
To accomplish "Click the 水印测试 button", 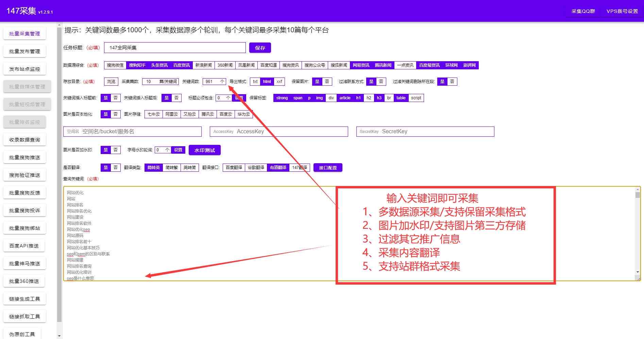I will click(205, 150).
